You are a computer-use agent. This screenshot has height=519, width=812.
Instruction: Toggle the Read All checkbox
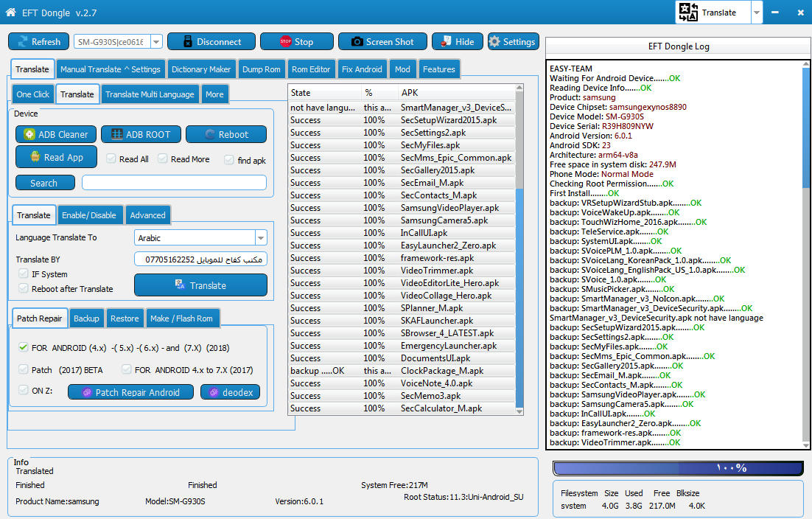(111, 159)
